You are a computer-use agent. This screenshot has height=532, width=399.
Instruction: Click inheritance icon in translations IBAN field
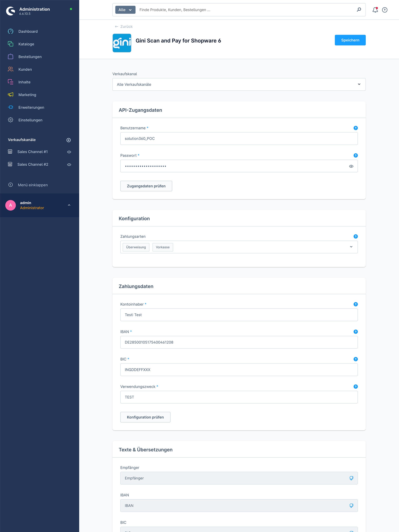(351, 506)
